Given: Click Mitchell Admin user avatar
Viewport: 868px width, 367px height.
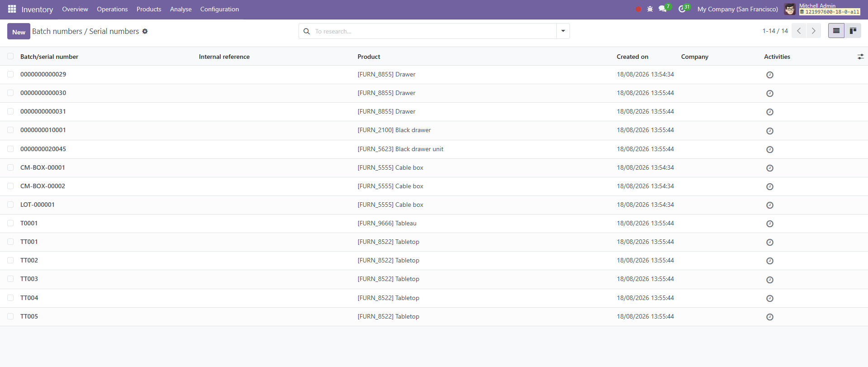Looking at the screenshot, I should click(x=790, y=9).
